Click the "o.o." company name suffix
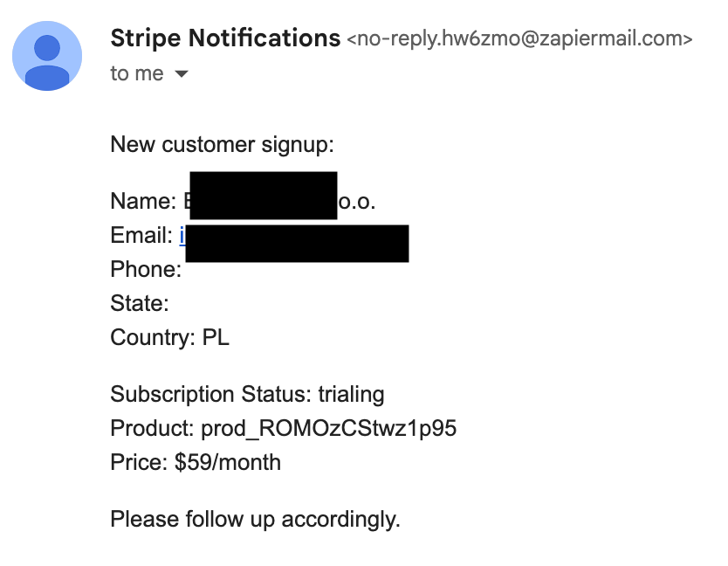Viewport: 728px width, 566px height. (x=356, y=202)
